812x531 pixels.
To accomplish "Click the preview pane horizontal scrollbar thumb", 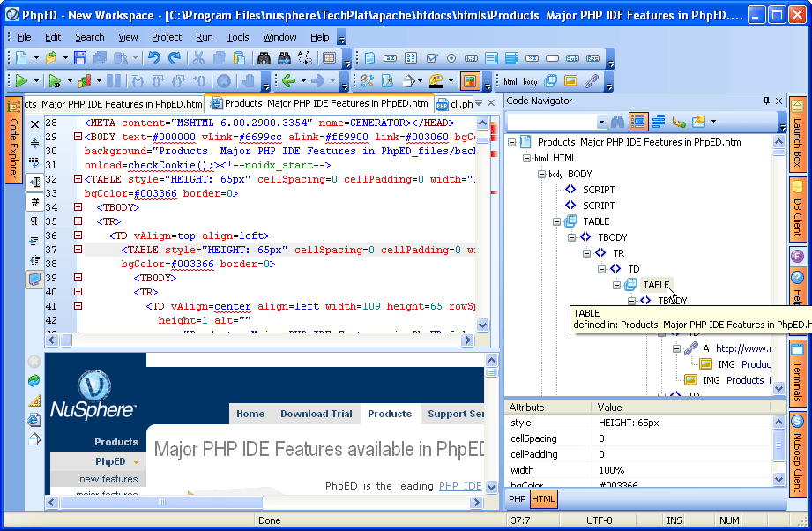I will pos(162,502).
